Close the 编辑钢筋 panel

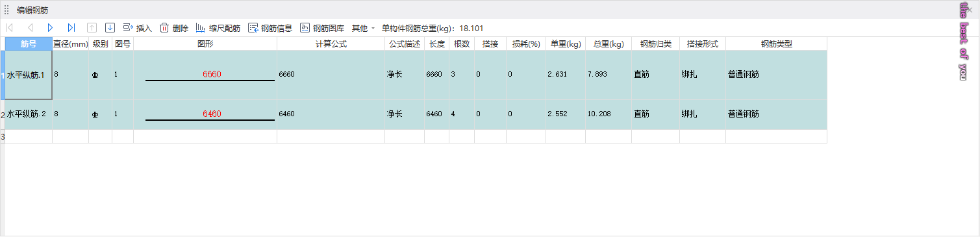pyautogui.click(x=970, y=10)
